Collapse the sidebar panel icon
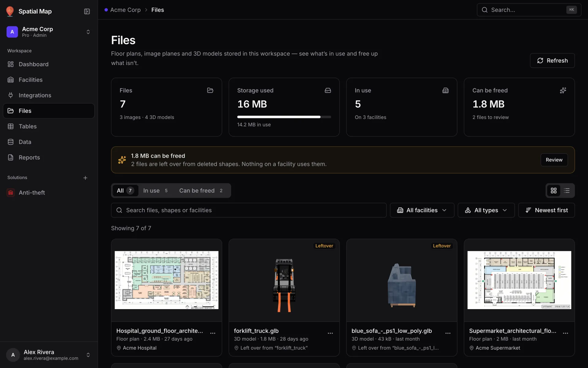The image size is (588, 368). click(x=87, y=11)
